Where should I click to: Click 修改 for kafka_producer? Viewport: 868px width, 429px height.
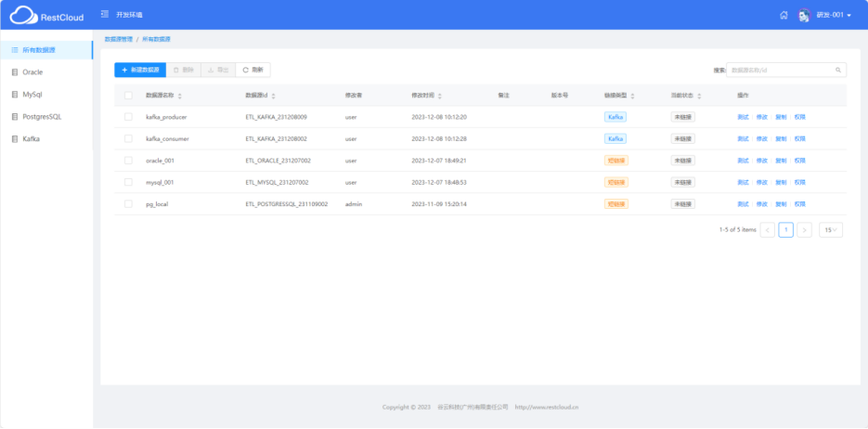click(x=762, y=117)
